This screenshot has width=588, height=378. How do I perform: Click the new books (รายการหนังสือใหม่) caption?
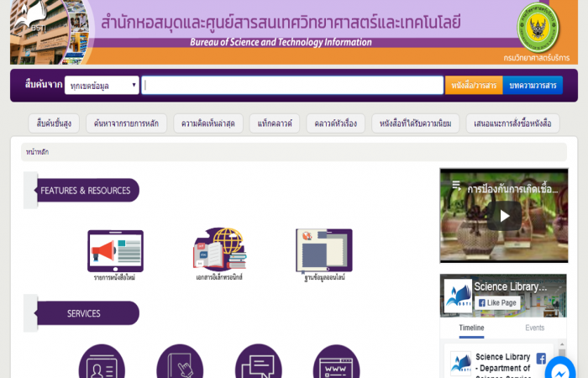tap(114, 277)
